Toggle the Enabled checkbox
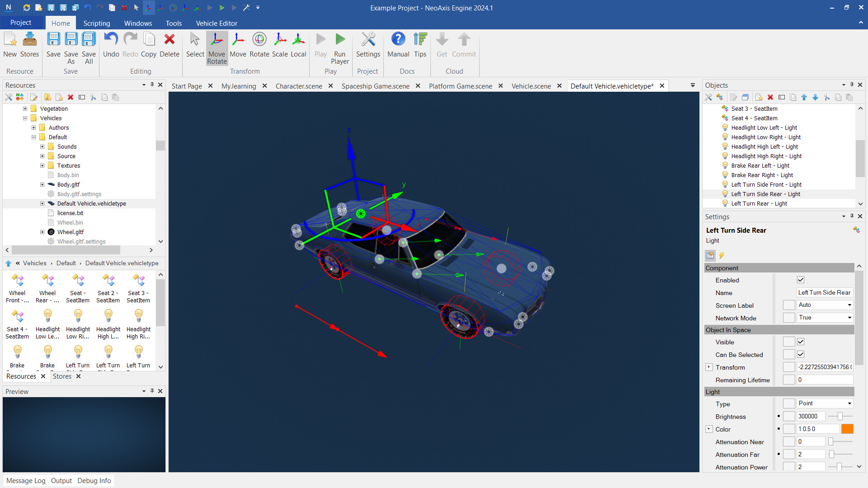The width and height of the screenshot is (868, 488). [x=801, y=280]
